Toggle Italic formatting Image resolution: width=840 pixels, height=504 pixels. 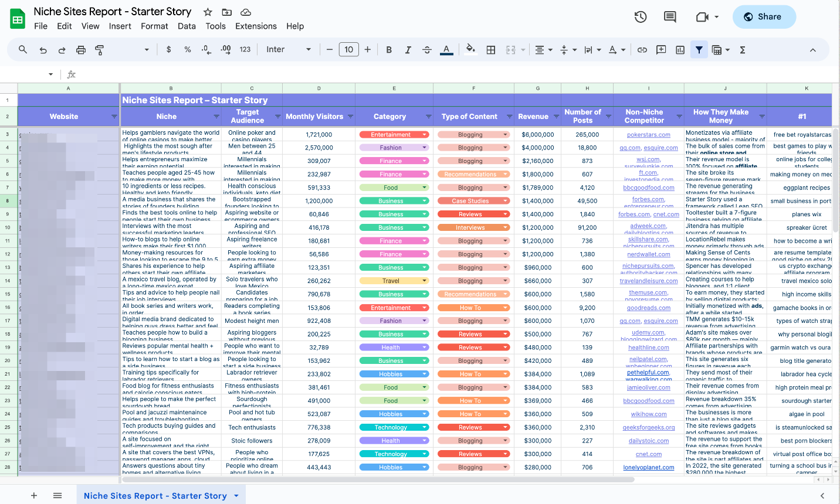(408, 50)
